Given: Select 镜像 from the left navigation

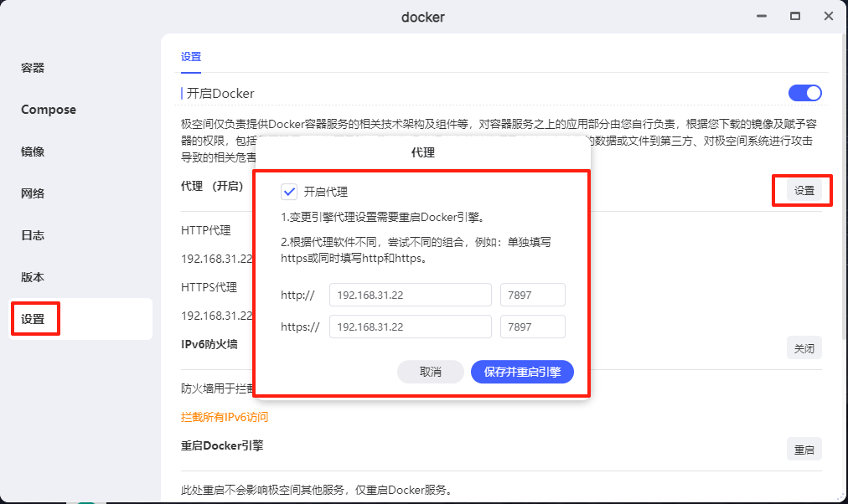Looking at the screenshot, I should pos(33,152).
